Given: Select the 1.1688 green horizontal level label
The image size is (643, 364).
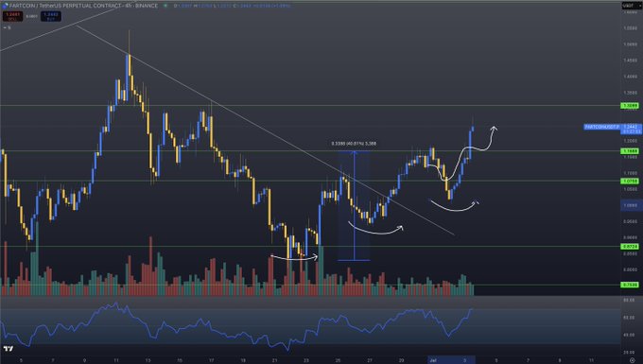Looking at the screenshot, I should [x=630, y=151].
